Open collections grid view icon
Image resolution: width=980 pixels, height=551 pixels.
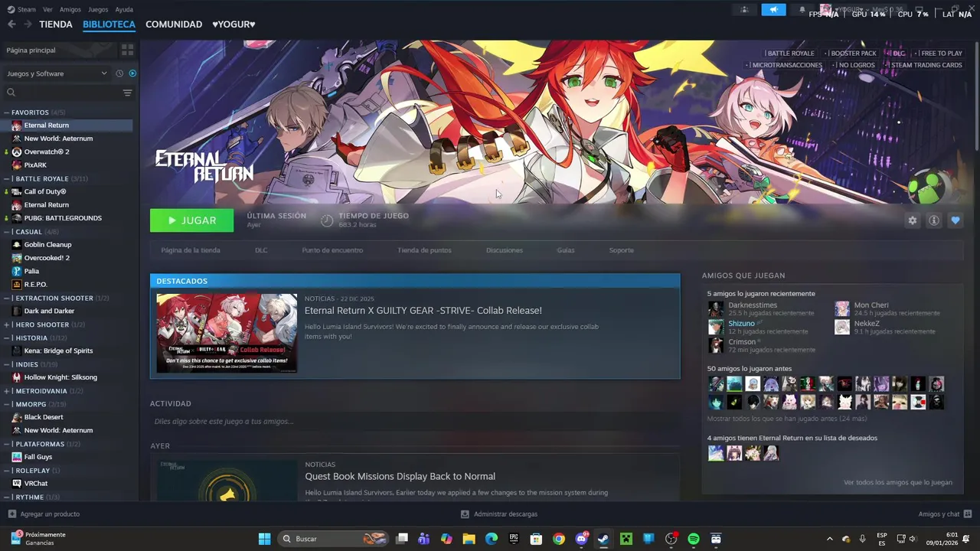[127, 50]
